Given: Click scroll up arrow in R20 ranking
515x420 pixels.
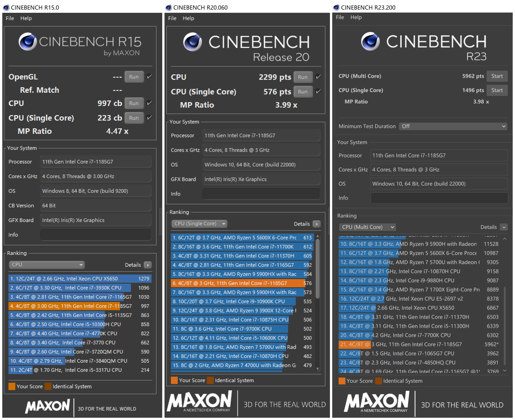Looking at the screenshot, I should (x=318, y=236).
